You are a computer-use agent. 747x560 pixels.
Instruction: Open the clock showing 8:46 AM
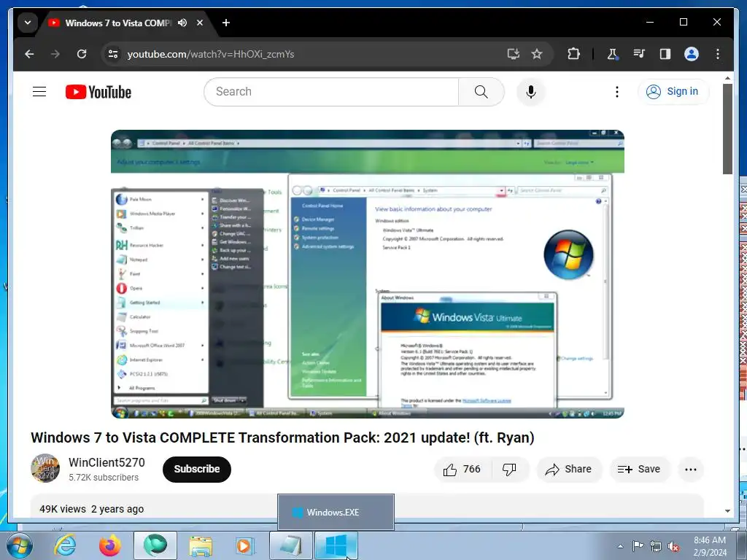710,546
